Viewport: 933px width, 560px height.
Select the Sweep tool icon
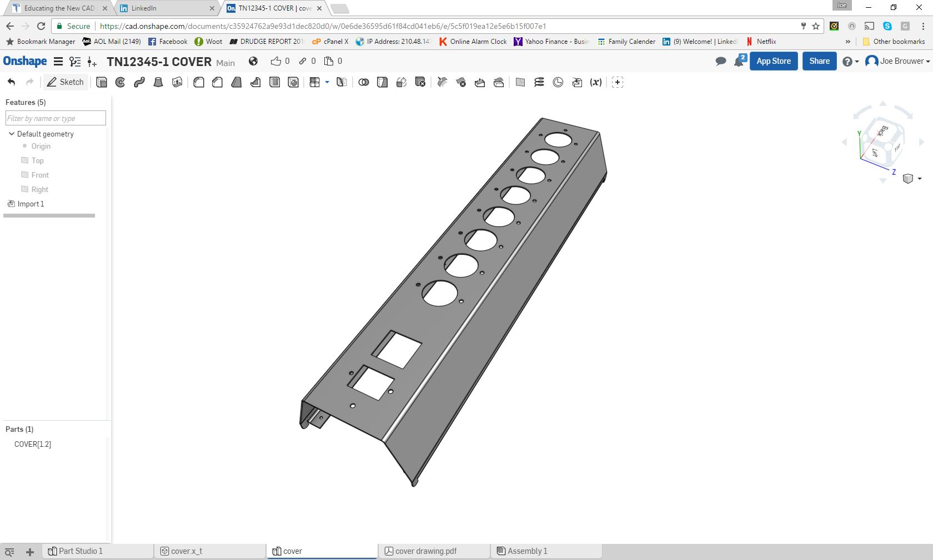[x=139, y=82]
